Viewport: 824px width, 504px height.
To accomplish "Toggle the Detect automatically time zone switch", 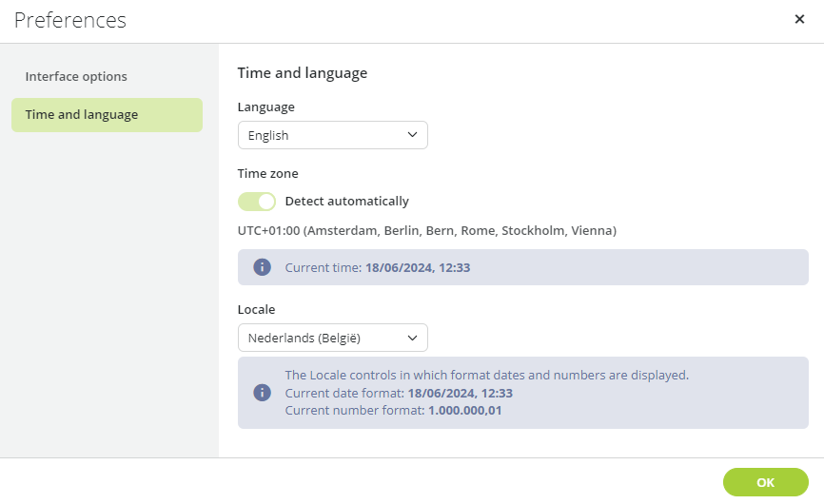I will pos(257,202).
